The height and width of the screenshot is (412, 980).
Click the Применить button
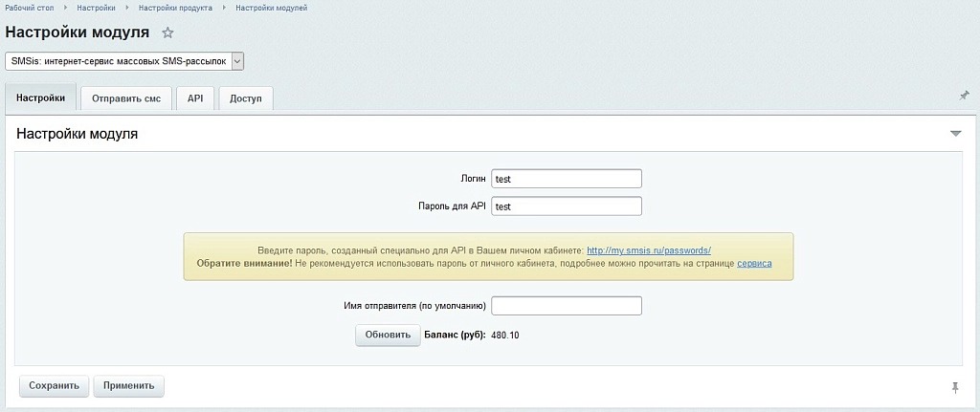(x=129, y=386)
